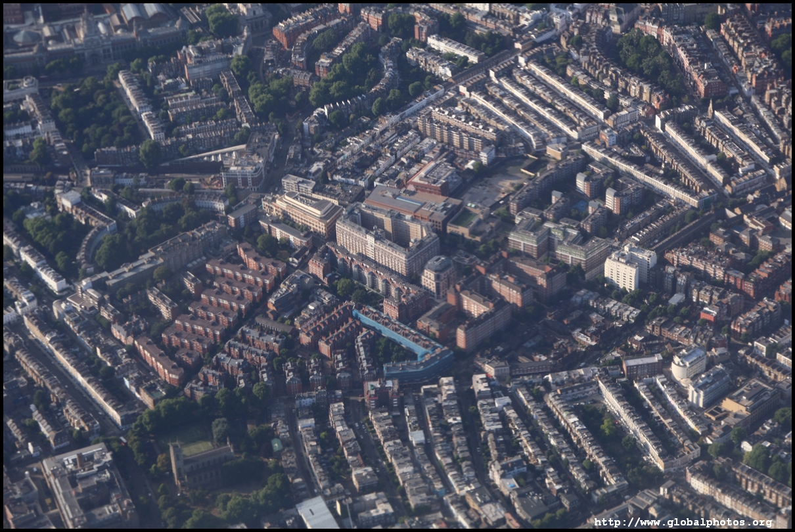
Task: Select the green dome at top-left corner
Action: (26, 37)
